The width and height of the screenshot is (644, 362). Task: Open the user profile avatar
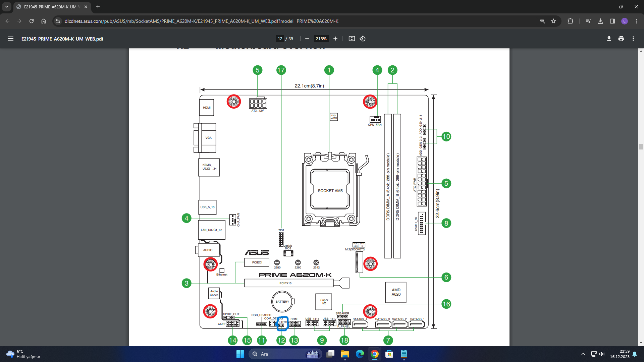click(625, 21)
